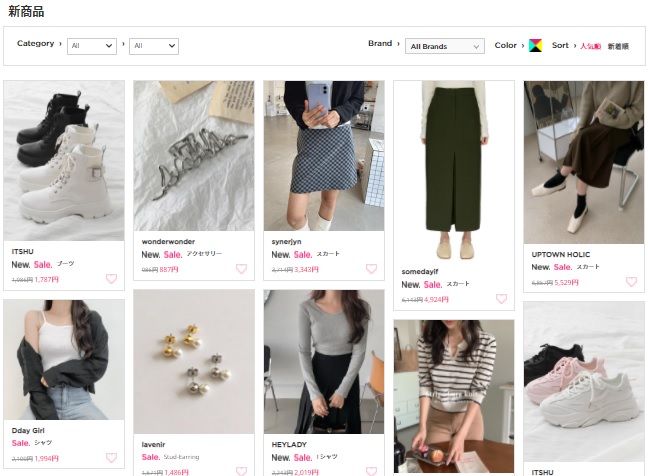Sort by 人気順

click(590, 46)
